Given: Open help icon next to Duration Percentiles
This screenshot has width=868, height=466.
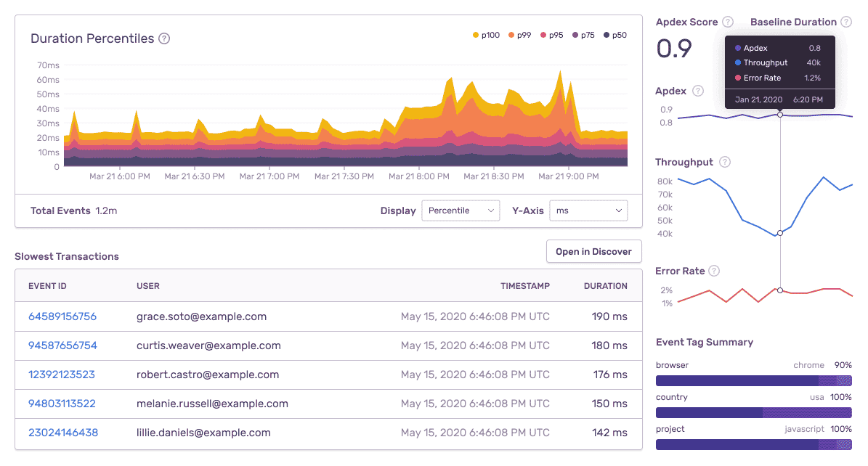Looking at the screenshot, I should tap(164, 38).
